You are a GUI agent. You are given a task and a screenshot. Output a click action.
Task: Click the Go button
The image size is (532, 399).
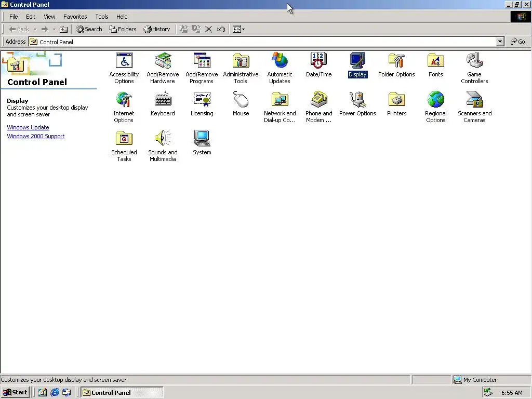pyautogui.click(x=518, y=42)
